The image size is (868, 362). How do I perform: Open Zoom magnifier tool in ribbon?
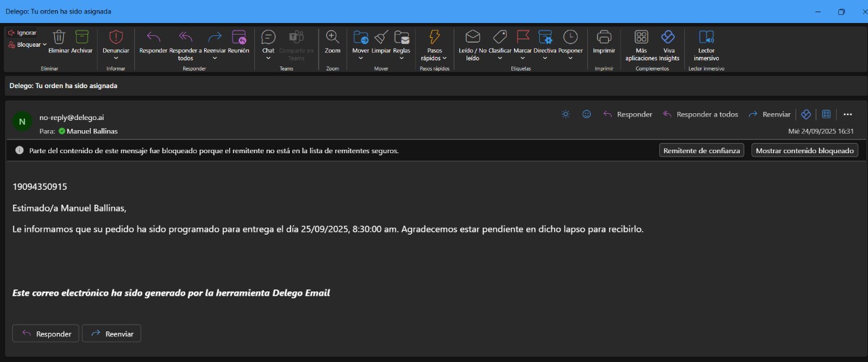tap(332, 37)
